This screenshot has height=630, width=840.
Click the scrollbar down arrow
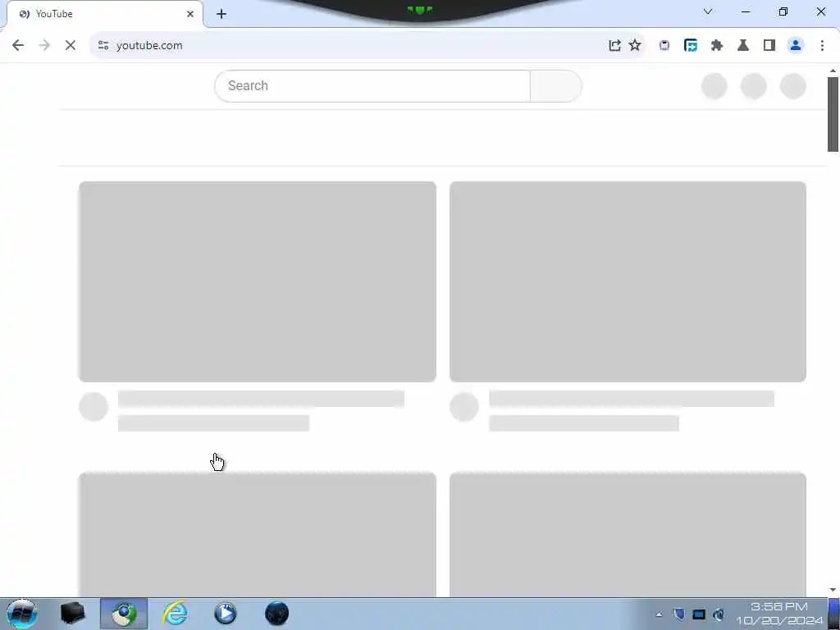click(x=833, y=590)
